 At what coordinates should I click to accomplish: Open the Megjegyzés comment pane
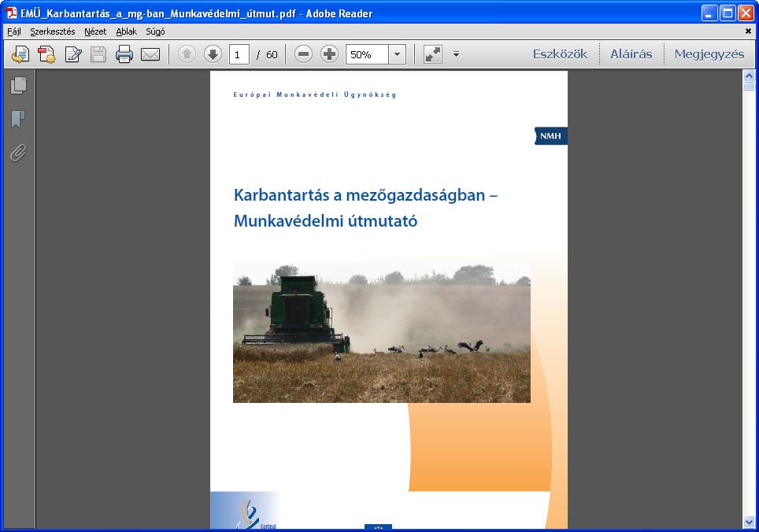(x=709, y=54)
